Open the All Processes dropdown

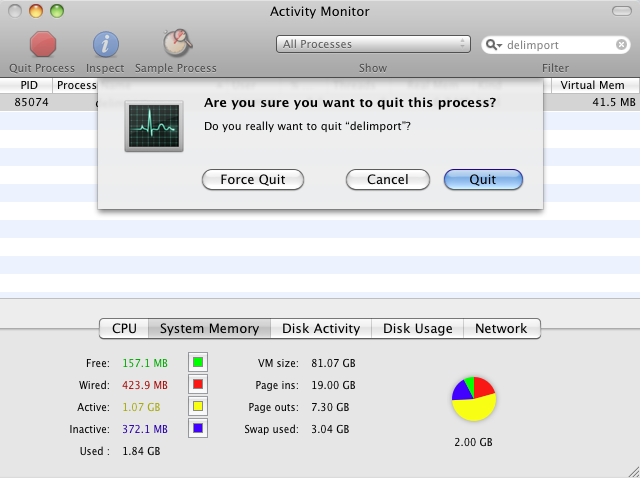(373, 44)
